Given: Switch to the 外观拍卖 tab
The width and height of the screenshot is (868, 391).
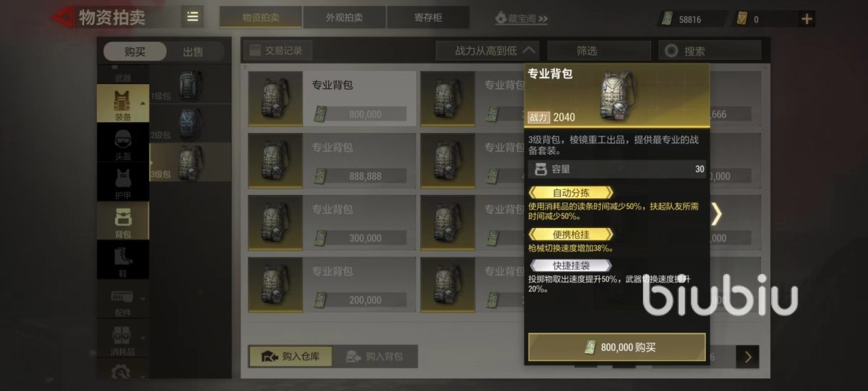Looking at the screenshot, I should (x=344, y=17).
